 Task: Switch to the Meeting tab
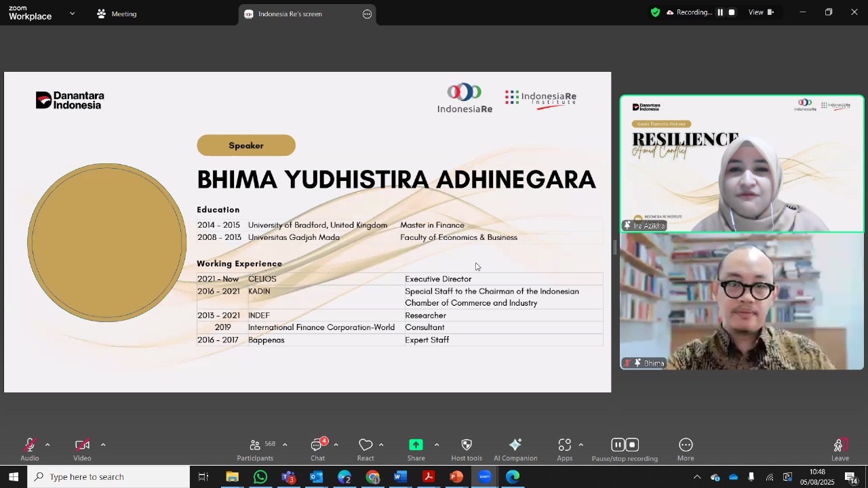(x=117, y=14)
